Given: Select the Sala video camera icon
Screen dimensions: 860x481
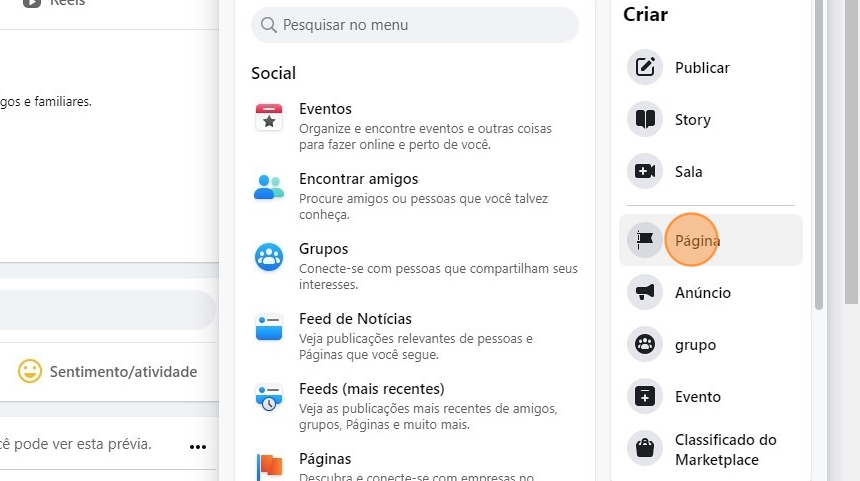Looking at the screenshot, I should coord(645,172).
